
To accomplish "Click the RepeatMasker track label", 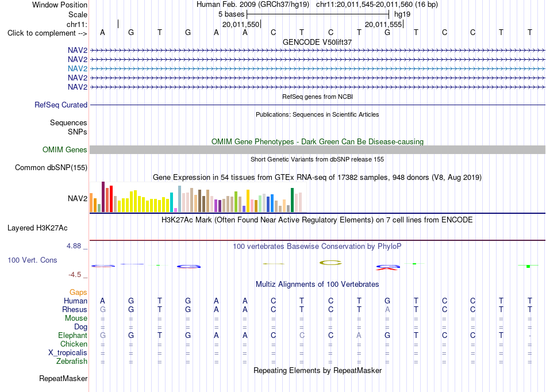I will tap(63, 378).
